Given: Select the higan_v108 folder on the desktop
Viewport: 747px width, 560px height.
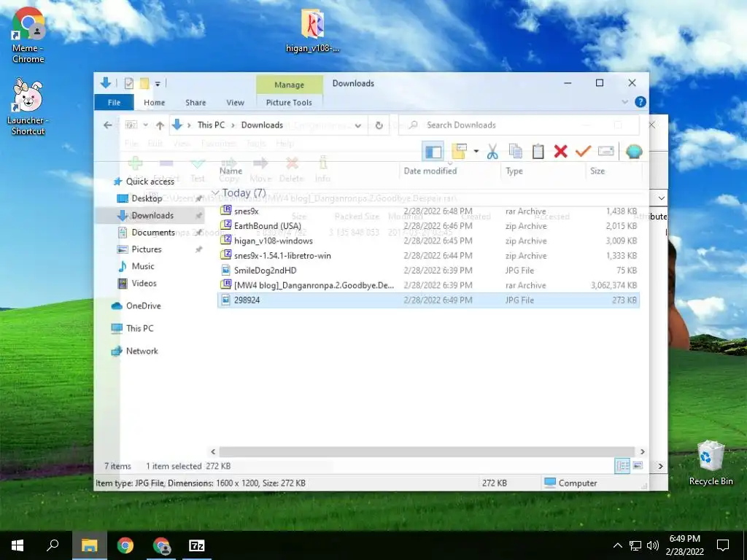Looking at the screenshot, I should point(312,31).
